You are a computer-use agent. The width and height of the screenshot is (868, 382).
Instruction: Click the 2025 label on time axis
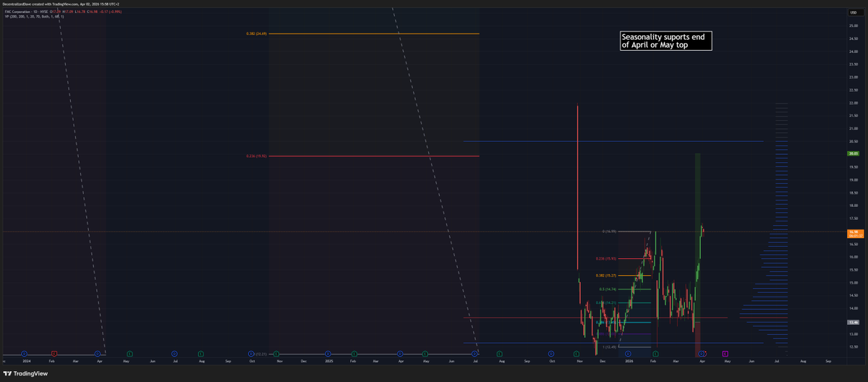click(x=329, y=360)
